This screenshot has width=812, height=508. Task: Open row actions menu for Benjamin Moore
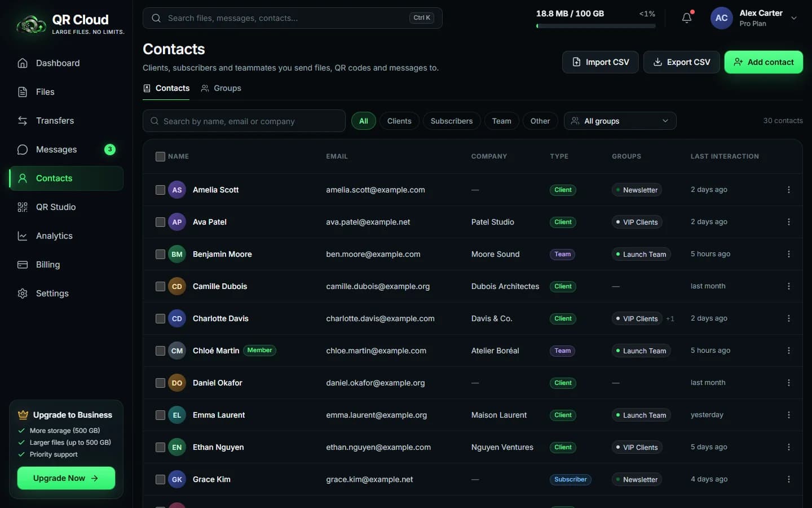[789, 254]
